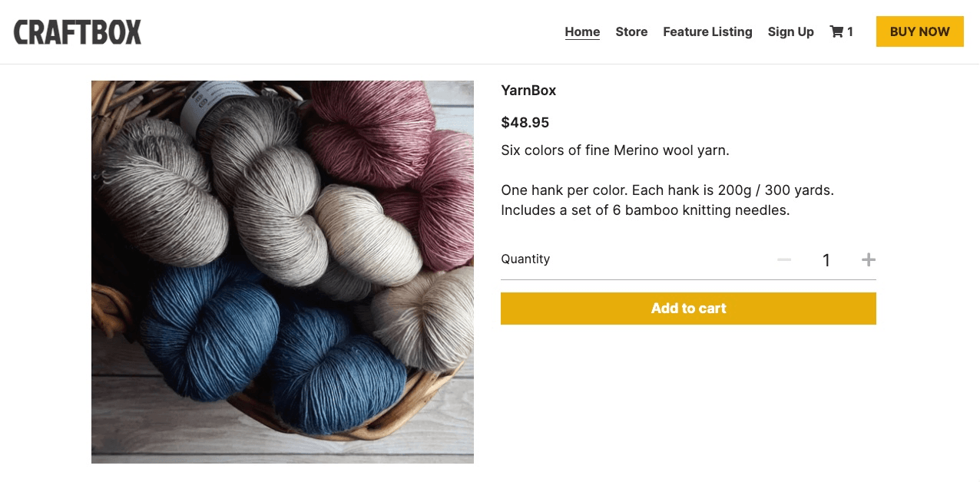Click the $48.95 price text
This screenshot has width=980, height=482.
pos(525,122)
